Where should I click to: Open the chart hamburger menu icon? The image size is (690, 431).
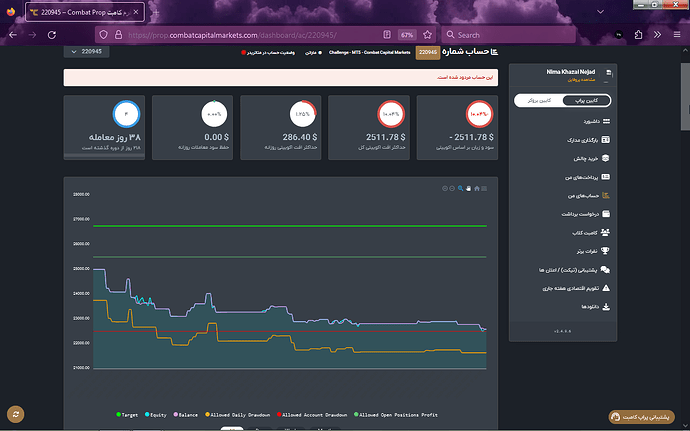(x=484, y=188)
